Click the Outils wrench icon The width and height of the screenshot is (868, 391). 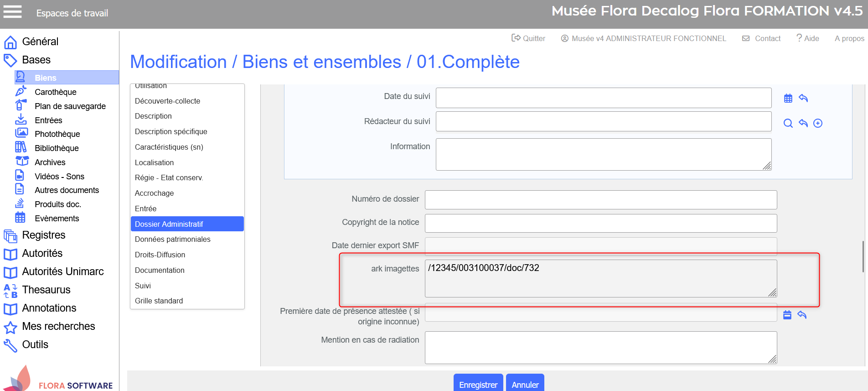coord(10,345)
